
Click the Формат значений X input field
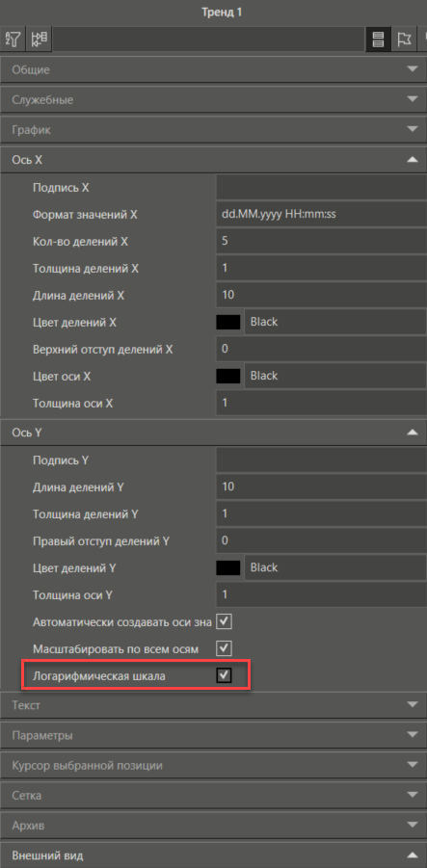(321, 214)
